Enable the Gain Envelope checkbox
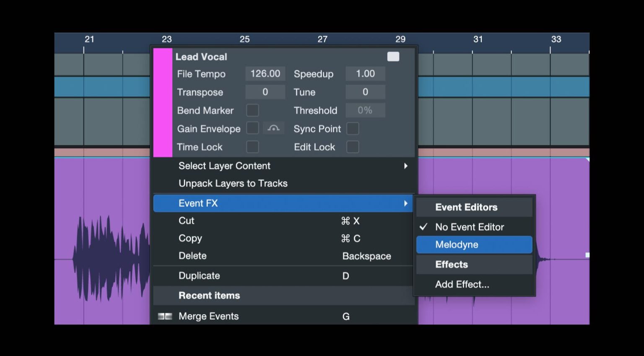 tap(252, 128)
